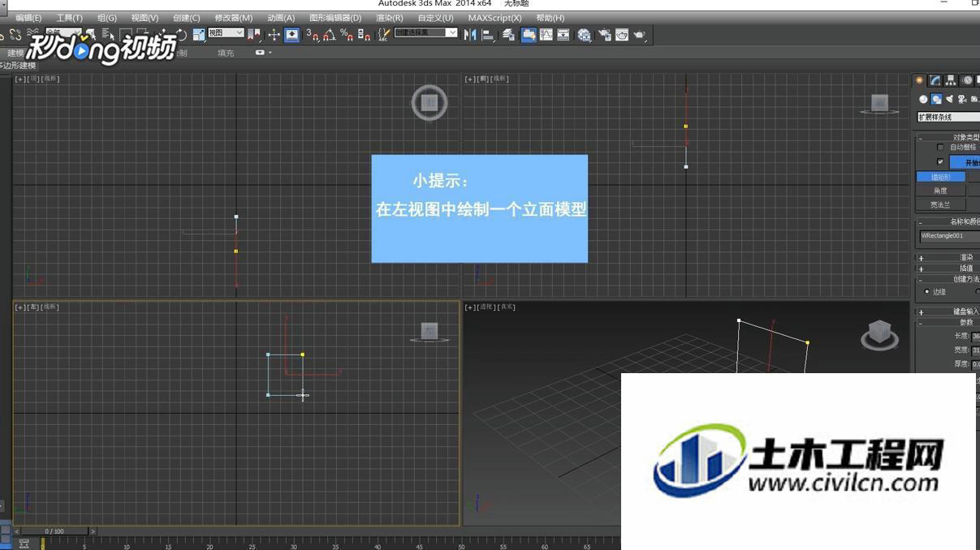
Task: Toggle Spinner Snap
Action: click(x=364, y=35)
